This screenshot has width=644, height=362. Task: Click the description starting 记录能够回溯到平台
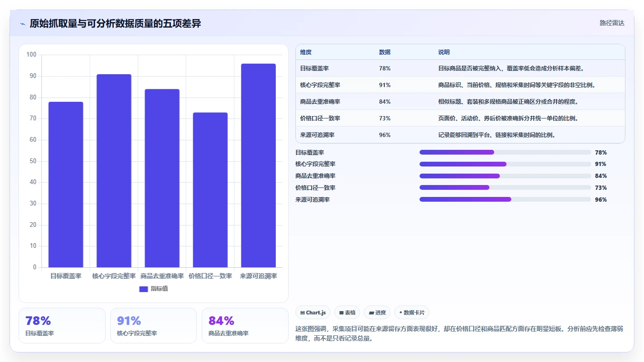click(497, 135)
